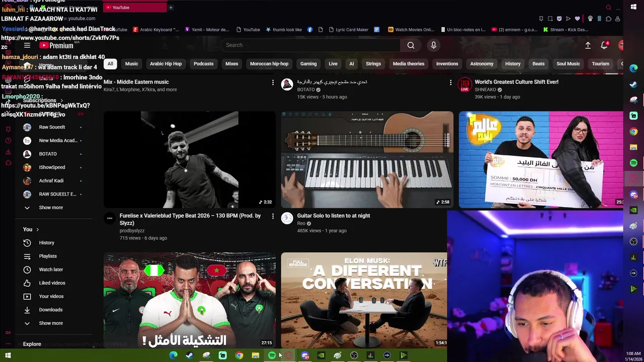Open the notifications bell
The width and height of the screenshot is (644, 362).
tap(604, 45)
